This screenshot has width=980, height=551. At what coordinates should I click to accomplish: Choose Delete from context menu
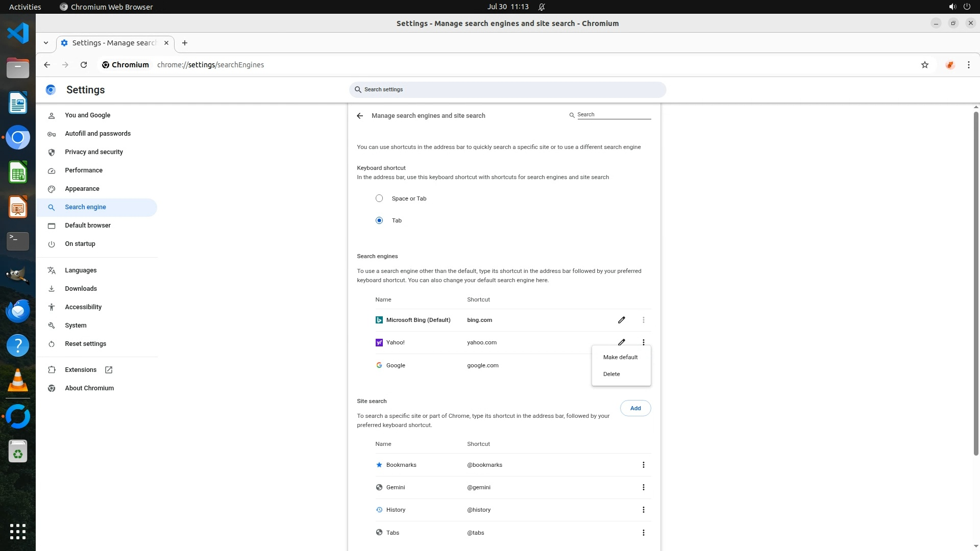click(611, 374)
